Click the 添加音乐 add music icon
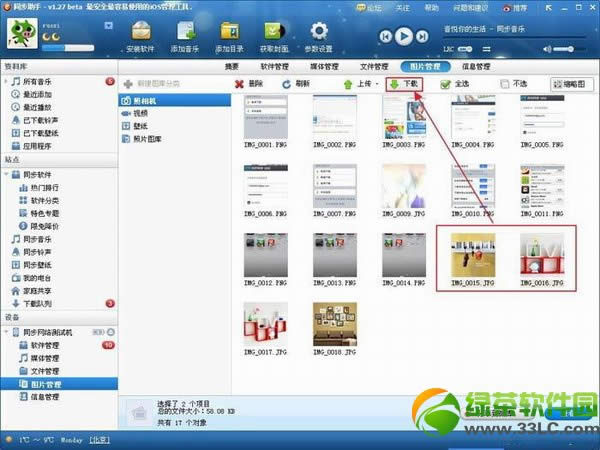This screenshot has width=600, height=450. pos(185,37)
